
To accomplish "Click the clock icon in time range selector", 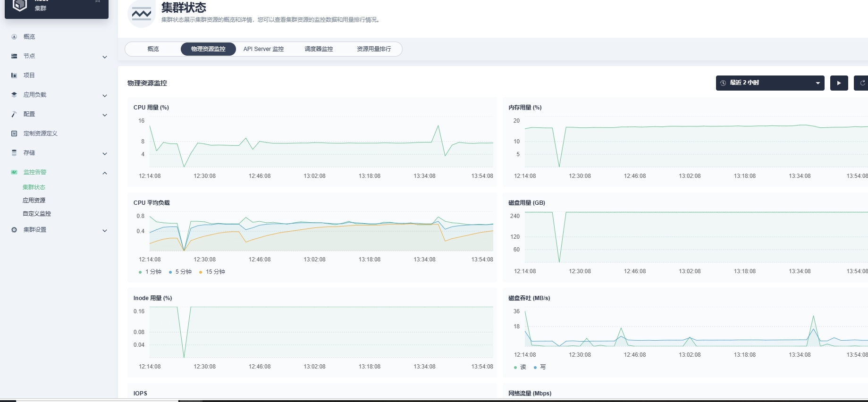I will [x=723, y=83].
